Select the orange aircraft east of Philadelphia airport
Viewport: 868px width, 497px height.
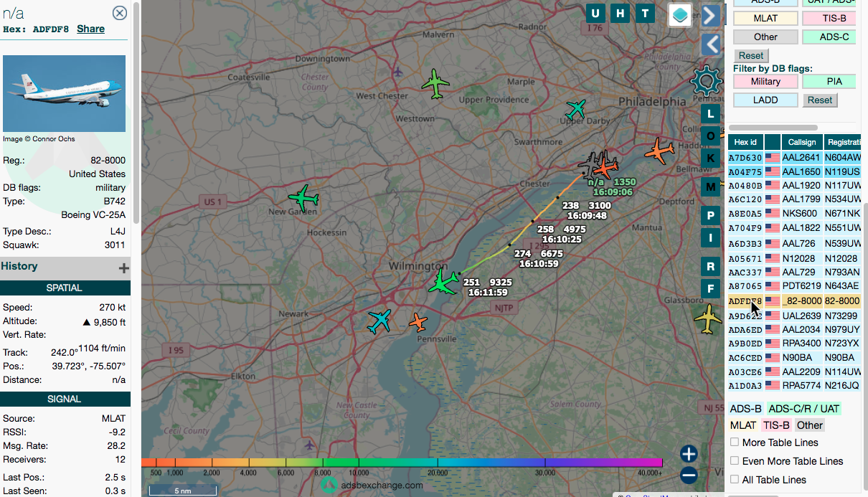(x=659, y=151)
